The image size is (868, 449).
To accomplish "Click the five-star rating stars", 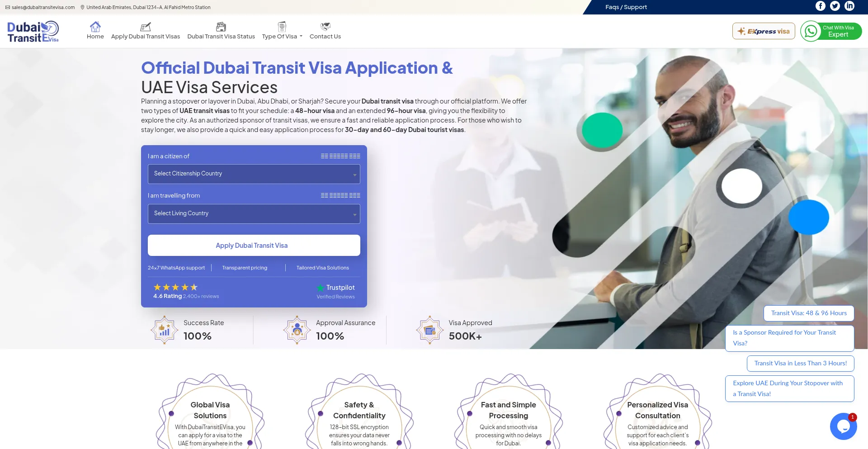I will (175, 287).
